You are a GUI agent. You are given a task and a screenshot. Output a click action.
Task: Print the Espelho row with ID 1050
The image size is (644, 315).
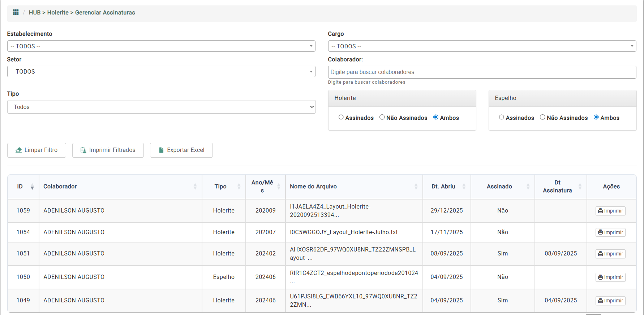pos(610,277)
